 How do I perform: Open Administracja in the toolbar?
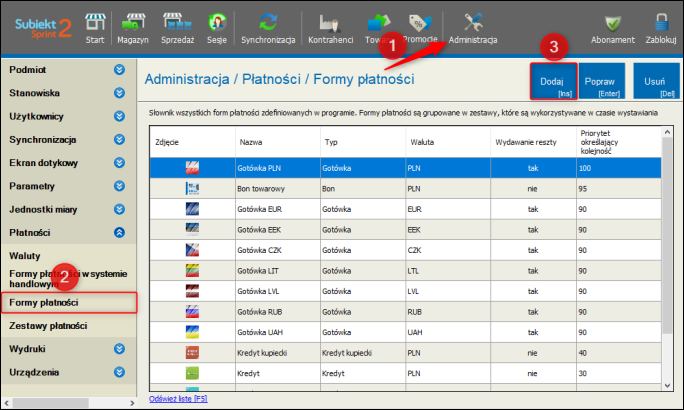[473, 26]
